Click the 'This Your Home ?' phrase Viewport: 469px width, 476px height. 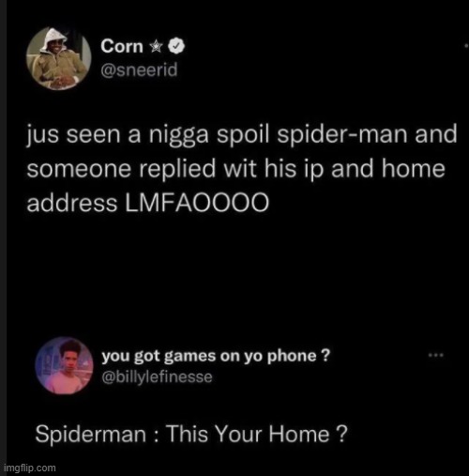(257, 434)
